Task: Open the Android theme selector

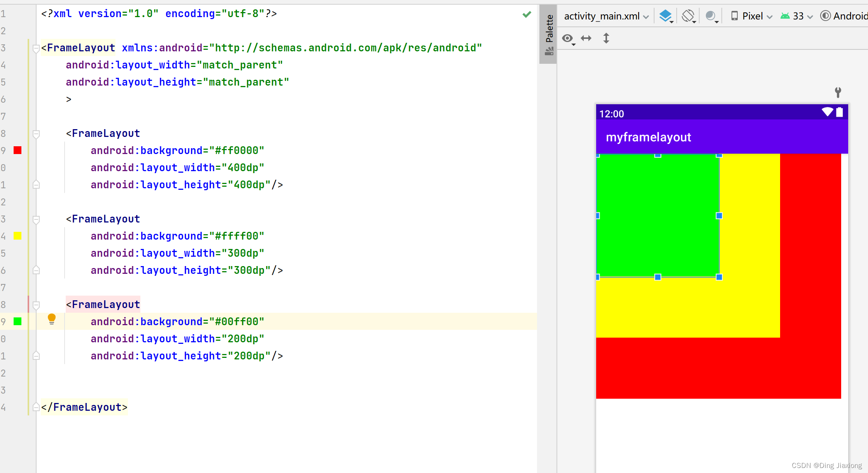Action: [x=843, y=16]
